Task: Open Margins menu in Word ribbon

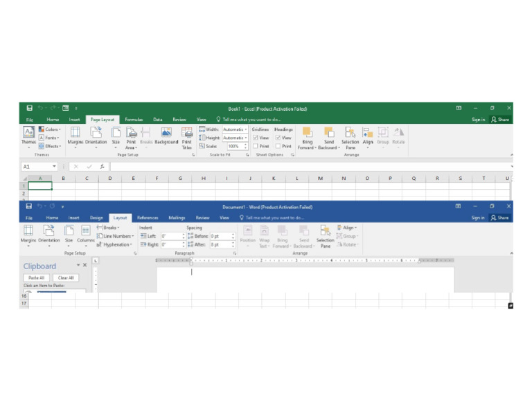Action: pos(28,236)
